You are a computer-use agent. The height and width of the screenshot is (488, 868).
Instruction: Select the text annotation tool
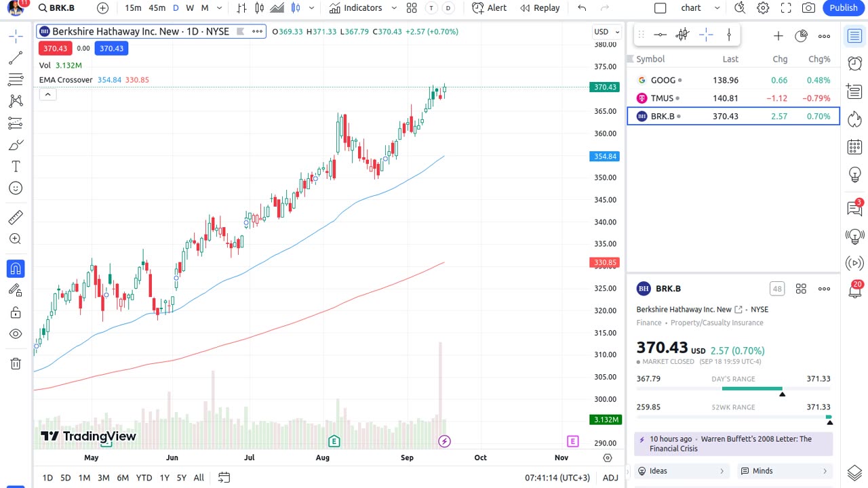[16, 167]
